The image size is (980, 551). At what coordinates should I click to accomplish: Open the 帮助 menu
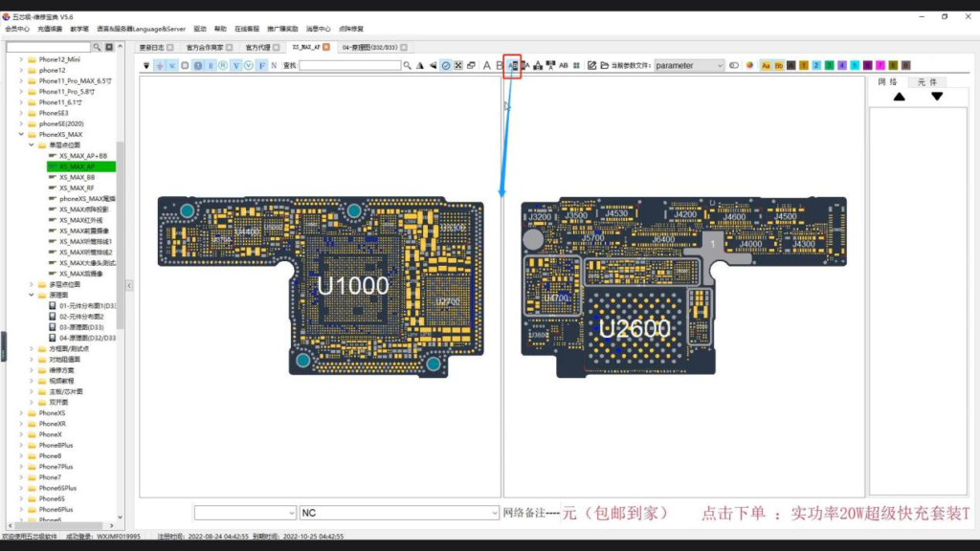221,29
